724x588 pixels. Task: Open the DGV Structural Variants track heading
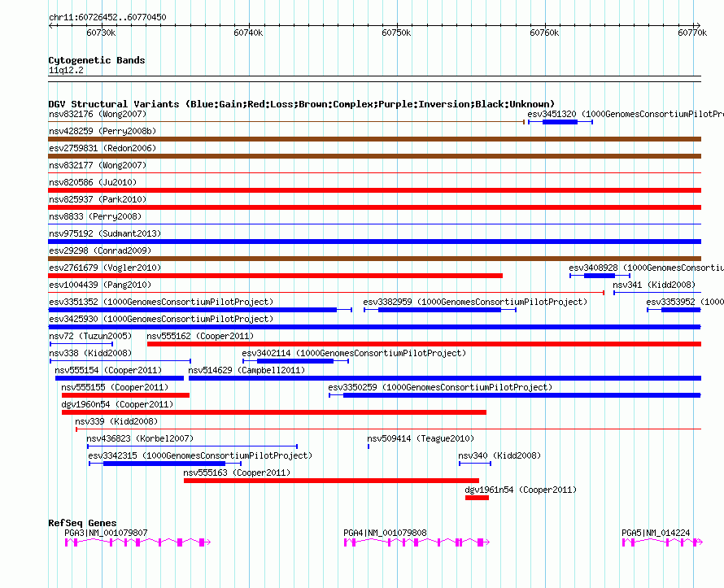302,104
